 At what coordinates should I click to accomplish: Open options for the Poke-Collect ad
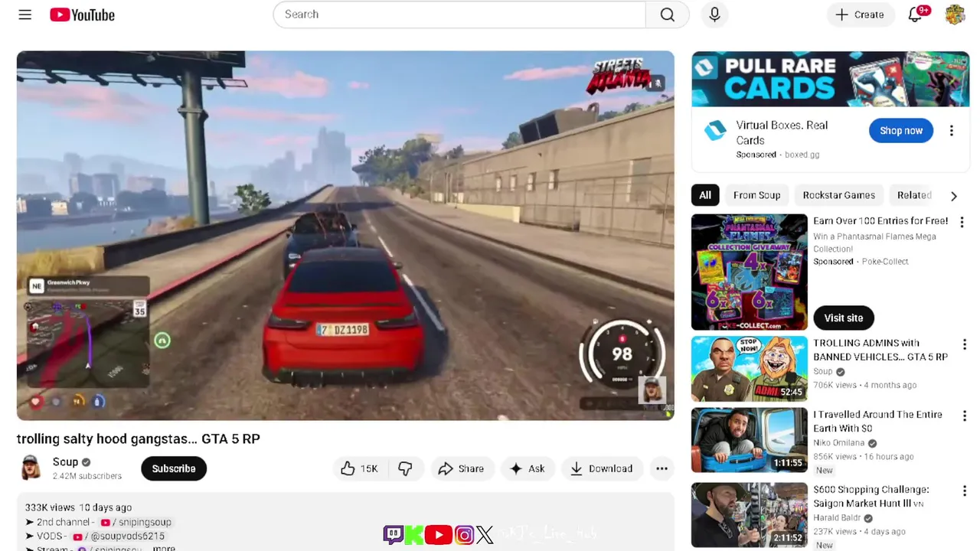click(x=962, y=222)
